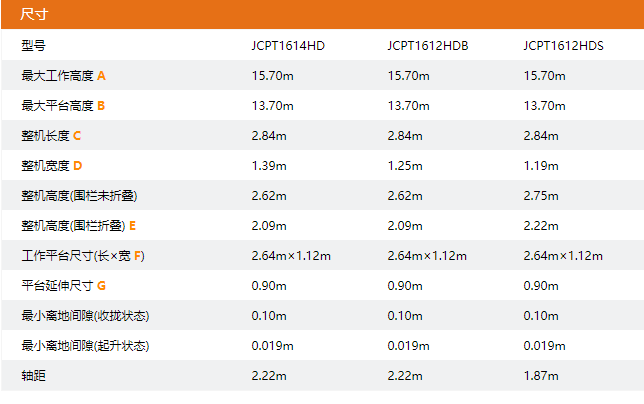
Task: Click the 1.19m width value
Action: 540,165
